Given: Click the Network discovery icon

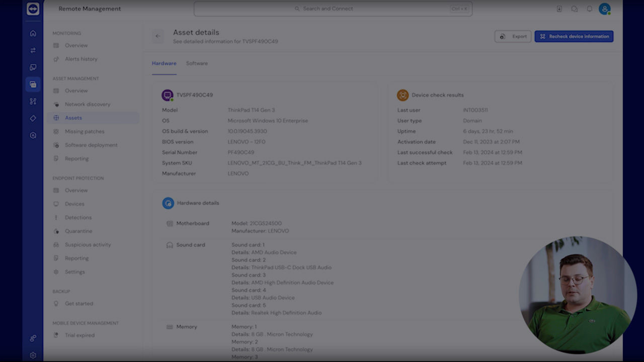Looking at the screenshot, I should click(56, 105).
